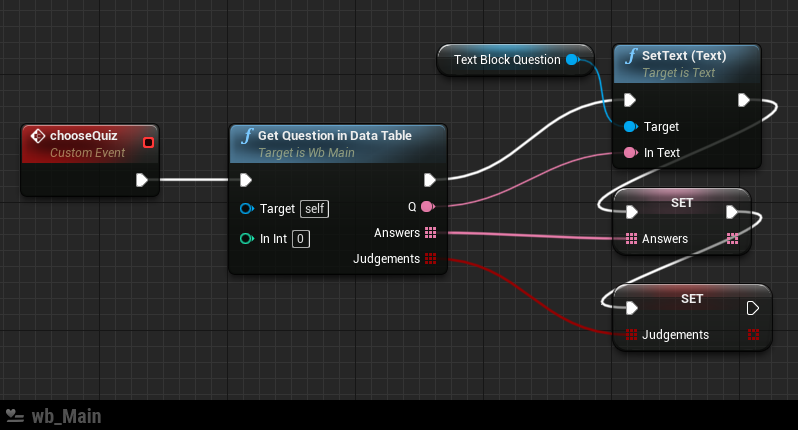The image size is (798, 430).
Task: Click the blue Target pin on SetText
Action: [631, 126]
